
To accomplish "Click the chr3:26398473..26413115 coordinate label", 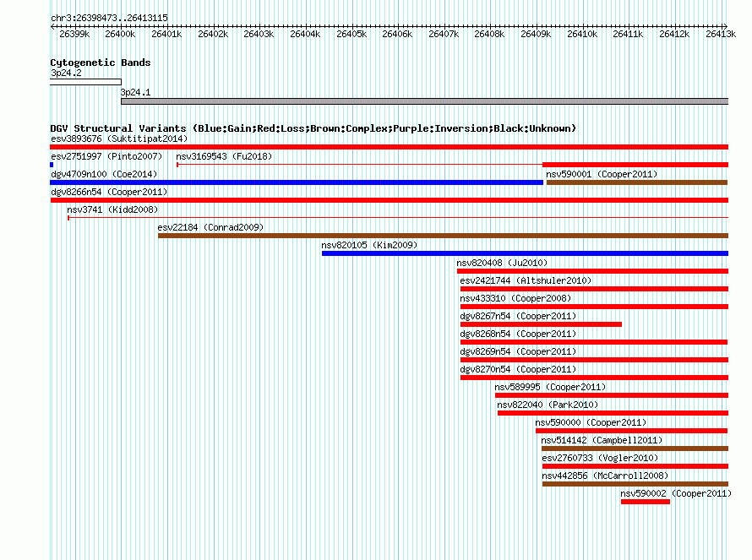I will 109,18.
